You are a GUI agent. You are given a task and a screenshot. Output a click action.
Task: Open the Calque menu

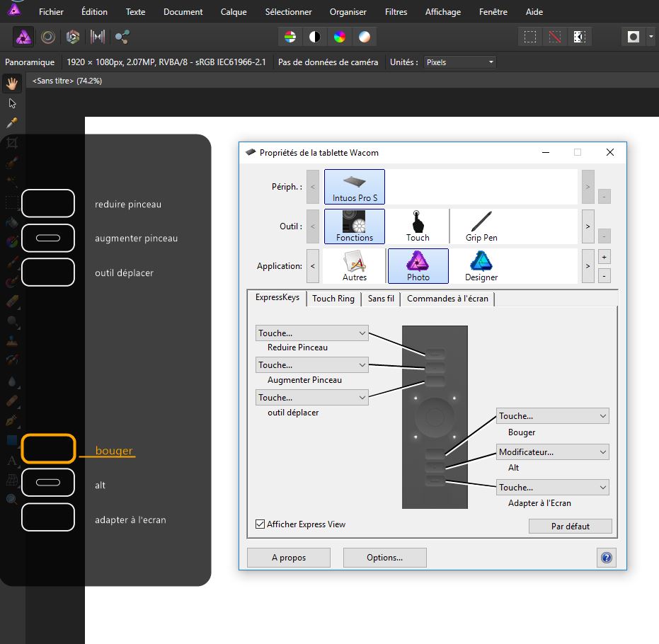pyautogui.click(x=234, y=12)
